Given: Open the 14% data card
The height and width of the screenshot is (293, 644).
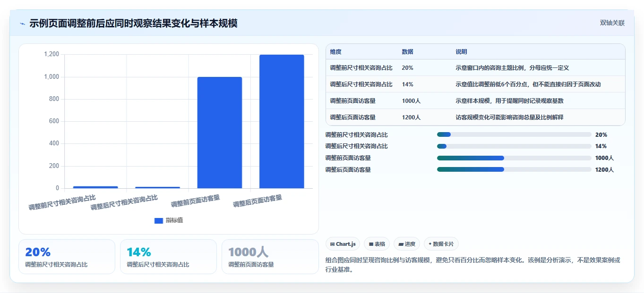Looking at the screenshot, I should click(x=168, y=257).
